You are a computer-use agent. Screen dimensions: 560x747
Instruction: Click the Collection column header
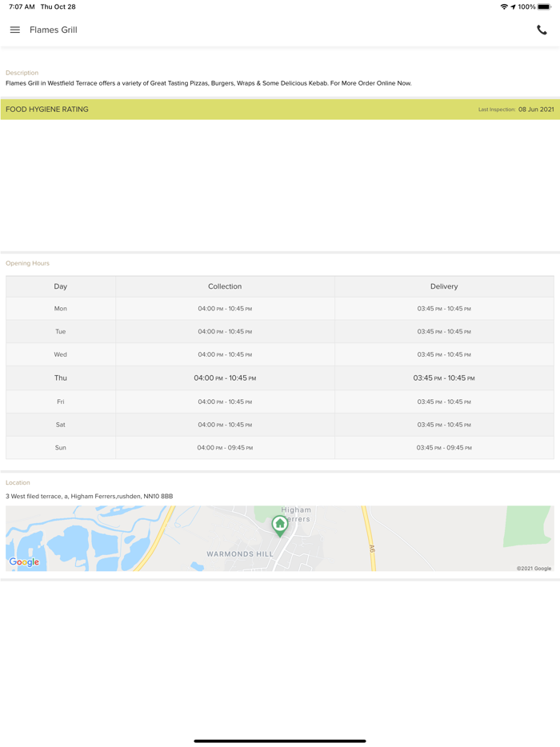[225, 286]
